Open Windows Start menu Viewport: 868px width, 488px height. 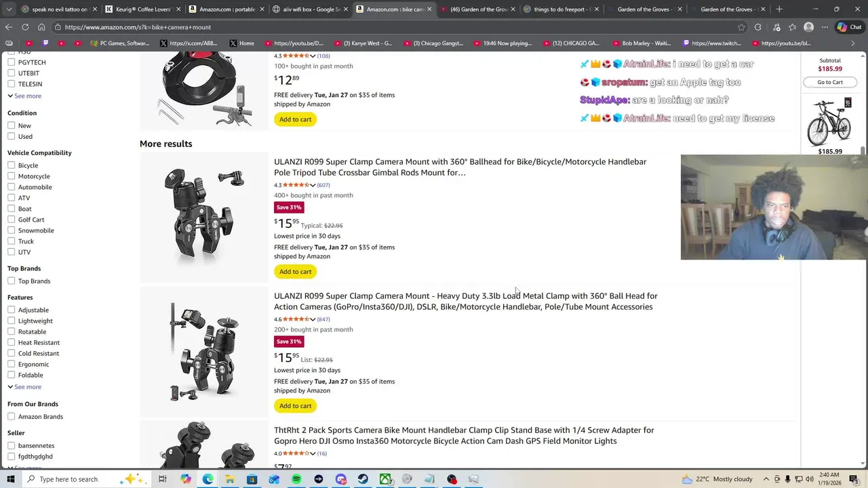10,479
